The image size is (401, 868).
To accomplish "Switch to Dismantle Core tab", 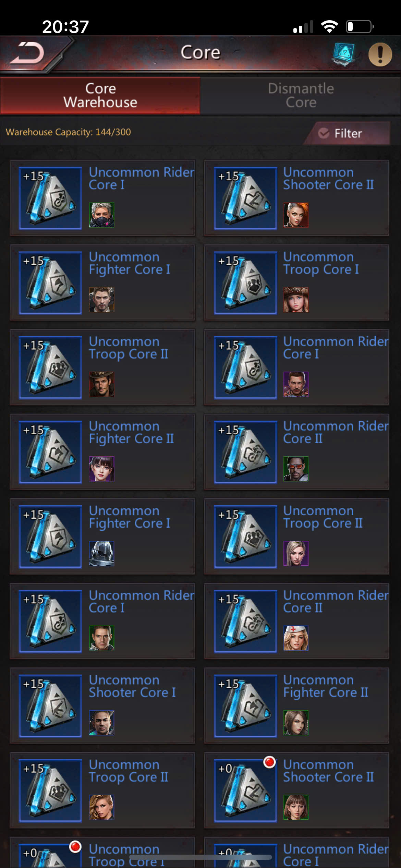I will pyautogui.click(x=301, y=95).
